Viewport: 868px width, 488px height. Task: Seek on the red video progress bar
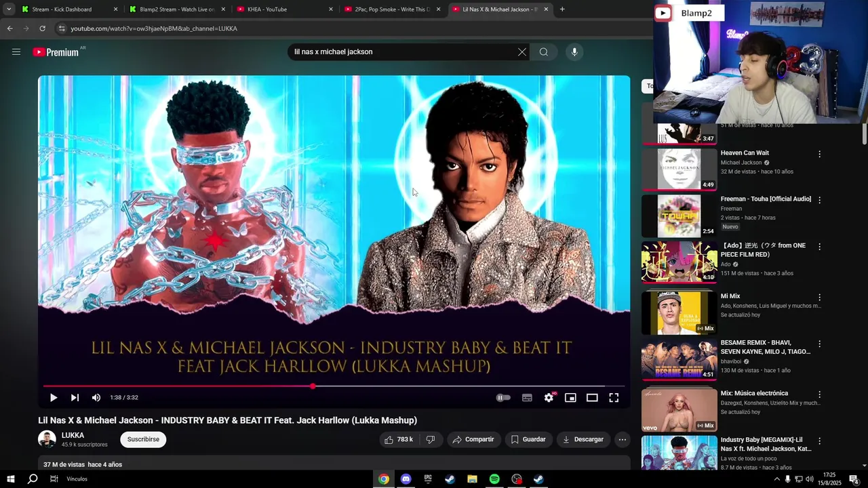tap(334, 386)
